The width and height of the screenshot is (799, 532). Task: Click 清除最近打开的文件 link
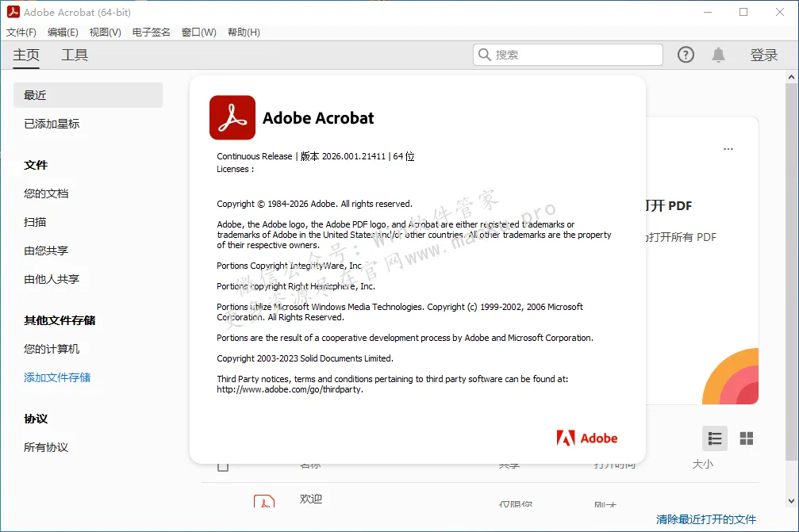coord(705,519)
